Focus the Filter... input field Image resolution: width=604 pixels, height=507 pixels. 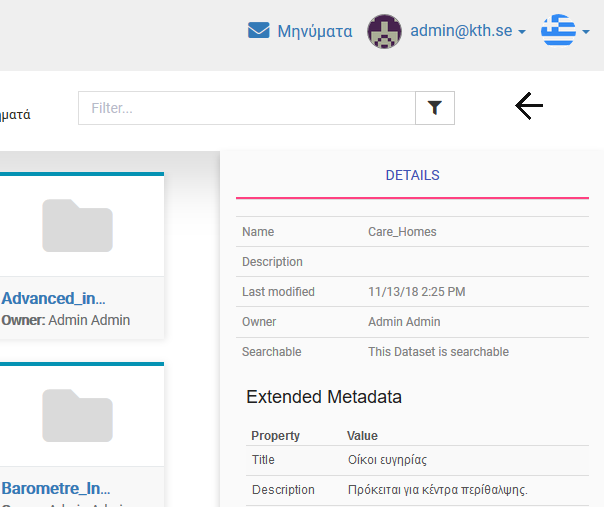coord(247,108)
